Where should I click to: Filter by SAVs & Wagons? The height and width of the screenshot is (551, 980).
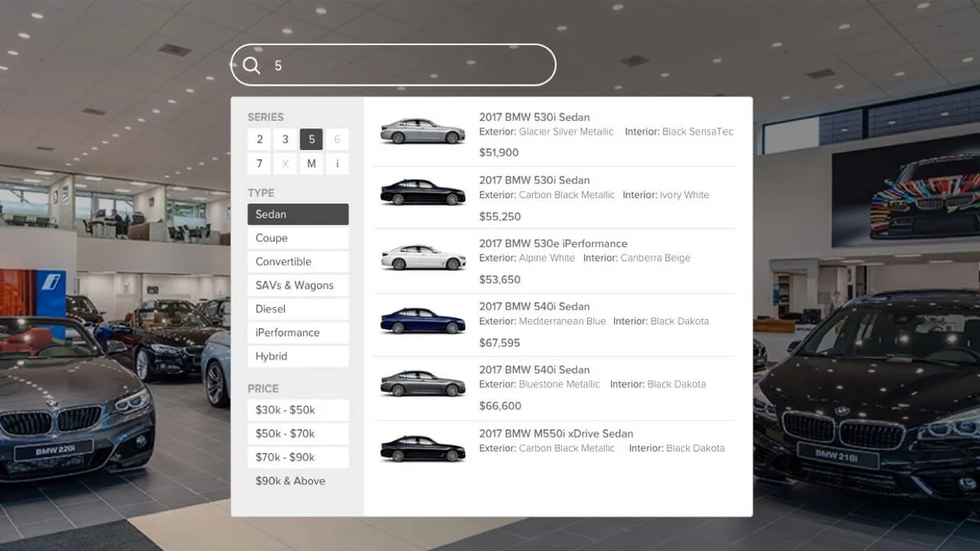(297, 285)
